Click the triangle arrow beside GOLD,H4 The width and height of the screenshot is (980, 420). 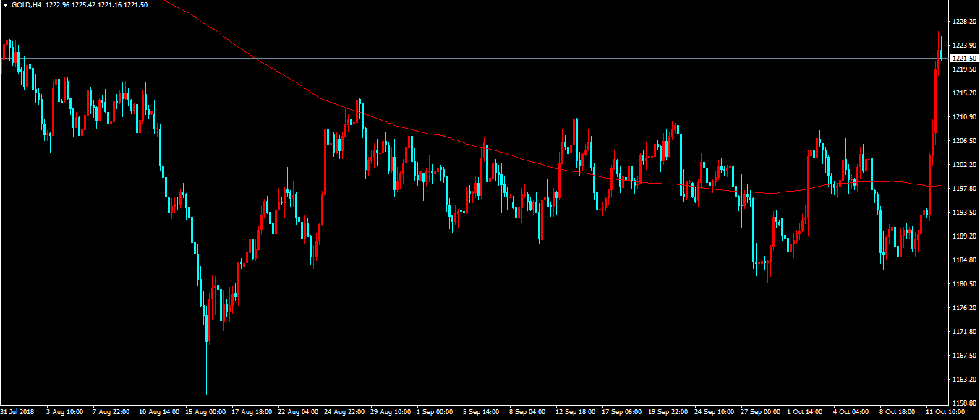click(5, 5)
